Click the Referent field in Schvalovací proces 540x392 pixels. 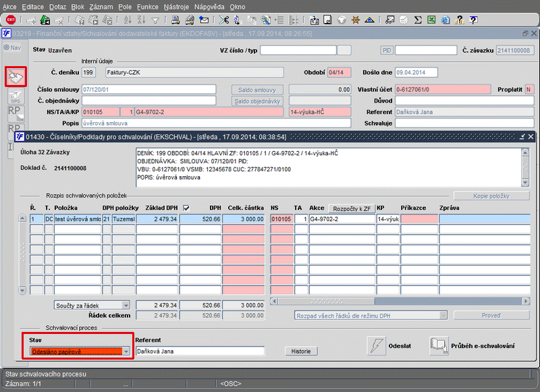pyautogui.click(x=199, y=351)
